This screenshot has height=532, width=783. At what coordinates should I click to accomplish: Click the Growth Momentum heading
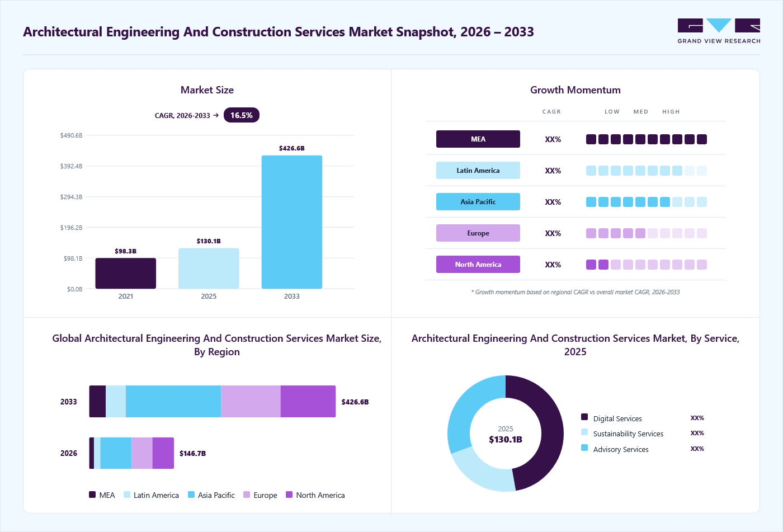[576, 90]
